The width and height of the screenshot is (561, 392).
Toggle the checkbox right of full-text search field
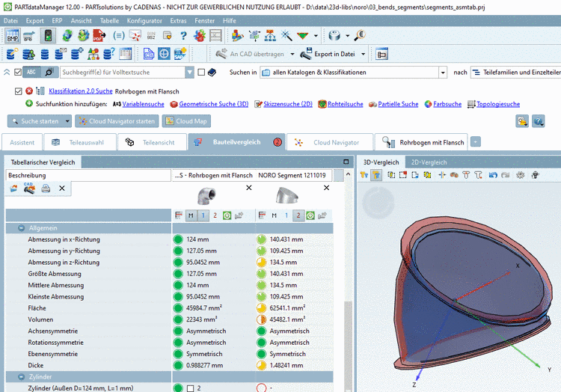(201, 73)
